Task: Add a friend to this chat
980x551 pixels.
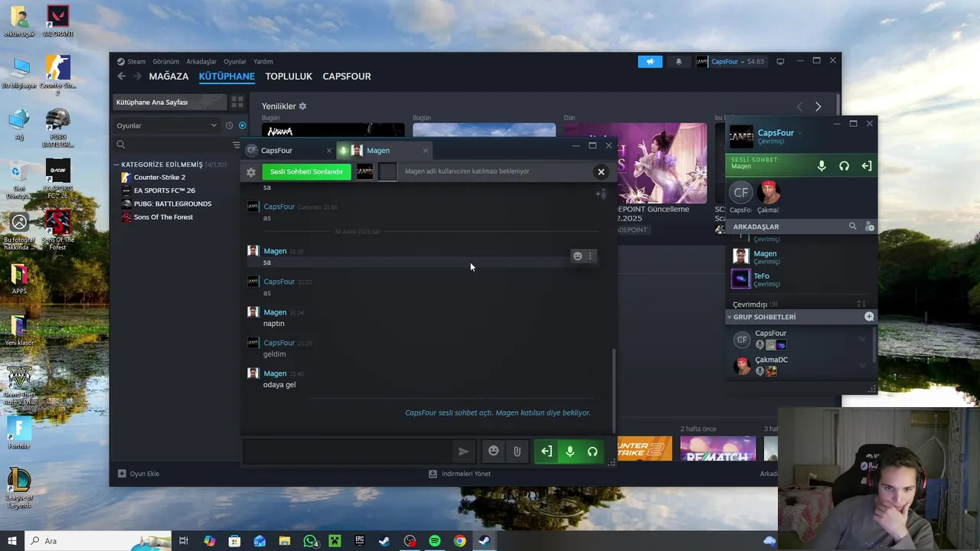Action: pyautogui.click(x=601, y=194)
